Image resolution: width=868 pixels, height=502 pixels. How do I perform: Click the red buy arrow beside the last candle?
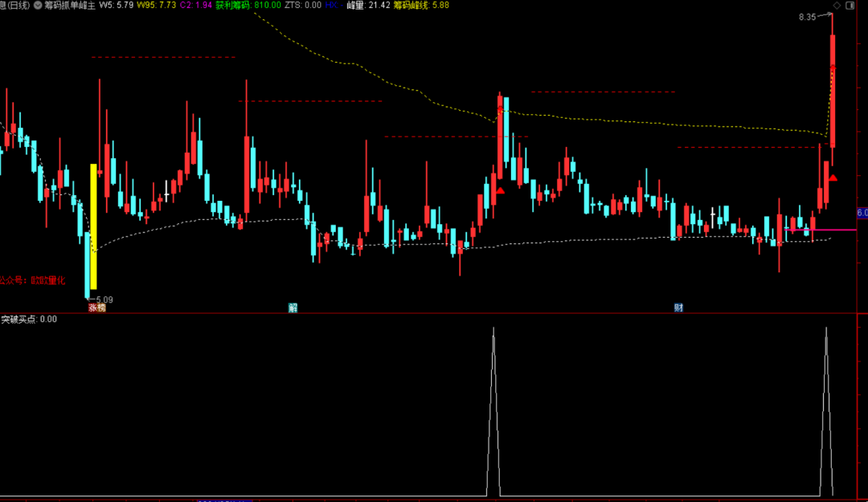click(x=833, y=178)
